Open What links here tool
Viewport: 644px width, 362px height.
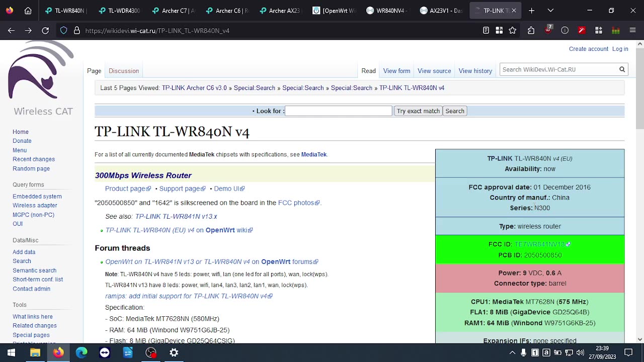click(33, 317)
